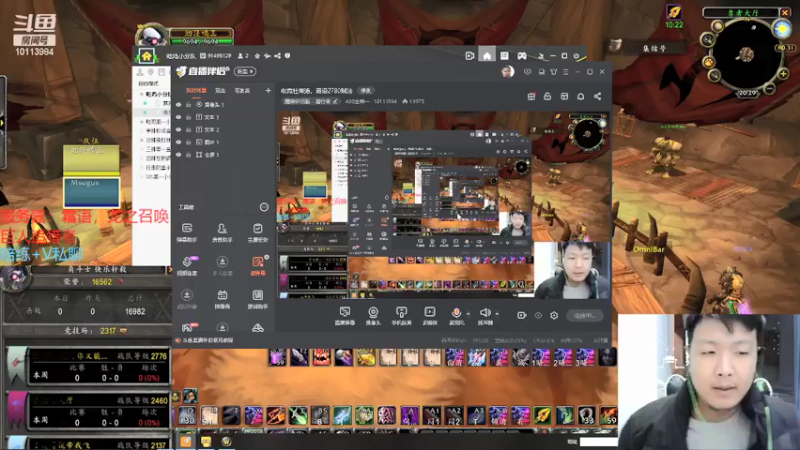Add camera source from bottom bar
This screenshot has height=450, width=800.
373,315
